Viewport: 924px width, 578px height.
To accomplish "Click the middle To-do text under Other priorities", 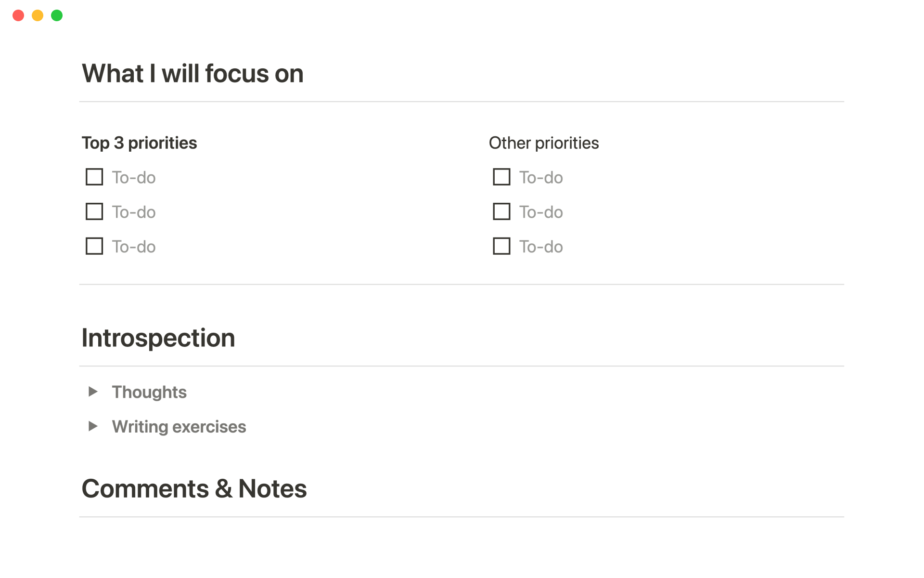I will (x=541, y=212).
